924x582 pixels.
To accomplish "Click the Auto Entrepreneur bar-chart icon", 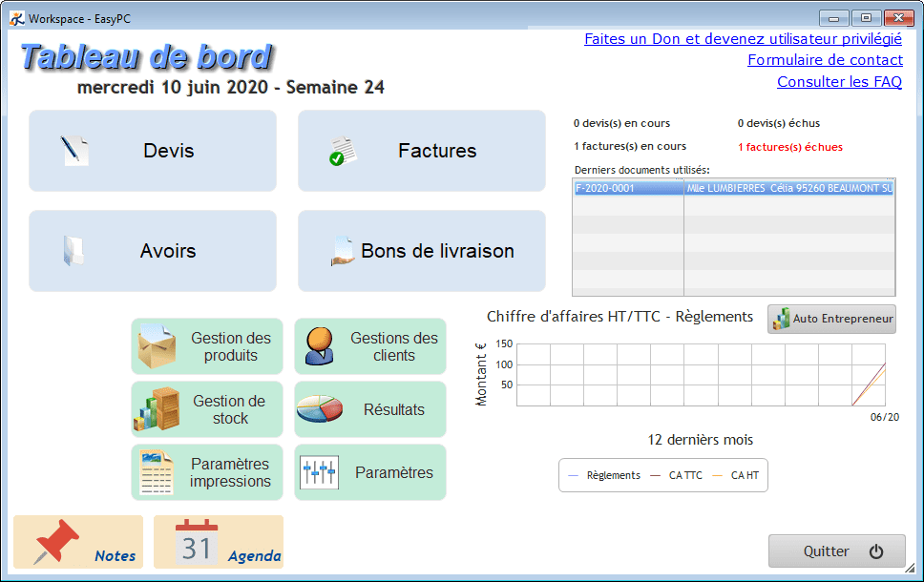I will point(782,319).
